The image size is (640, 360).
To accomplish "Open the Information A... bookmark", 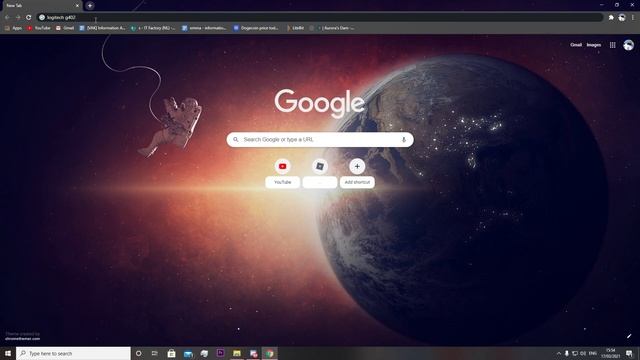I will point(102,28).
